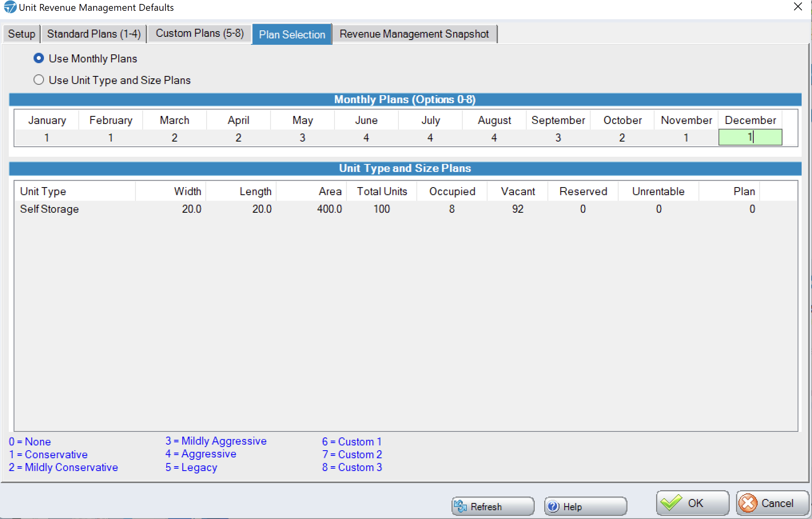This screenshot has height=519, width=812.
Task: Click the Unrentable column header
Action: pyautogui.click(x=659, y=192)
